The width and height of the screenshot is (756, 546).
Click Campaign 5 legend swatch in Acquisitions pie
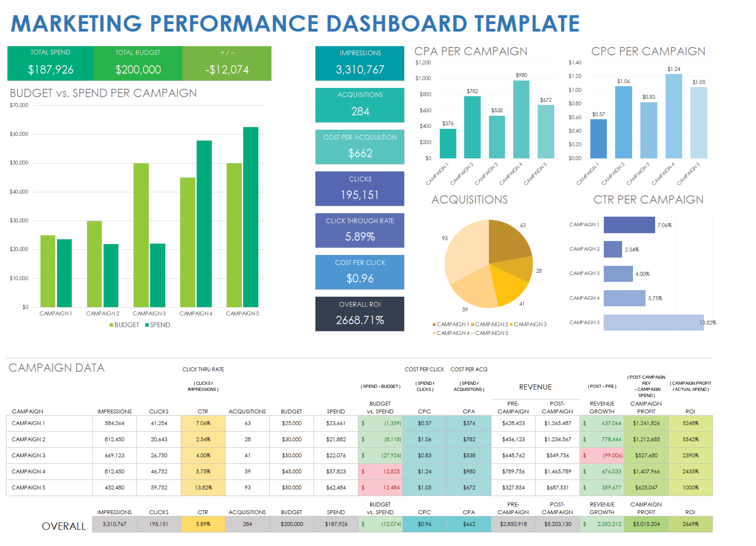pyautogui.click(x=473, y=333)
